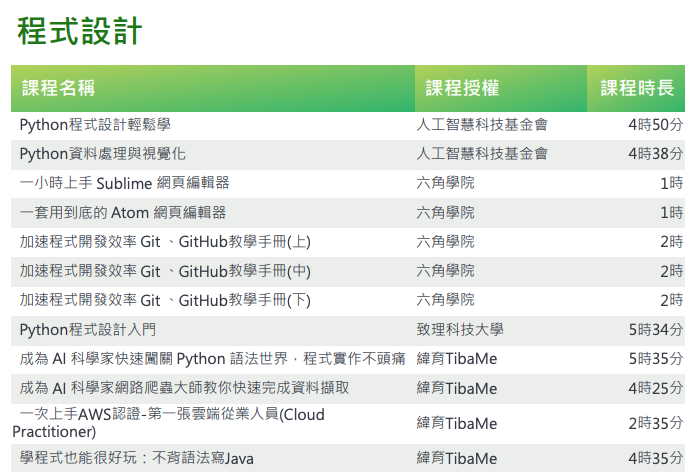The image size is (691, 472).
Task: Click duration 5時34分
Action: coord(655,330)
